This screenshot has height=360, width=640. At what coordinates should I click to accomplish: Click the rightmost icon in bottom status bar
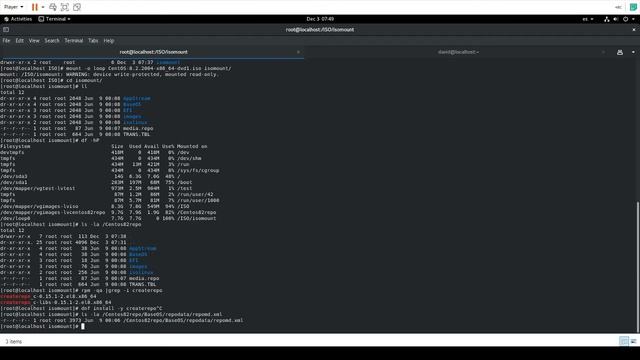click(633, 341)
